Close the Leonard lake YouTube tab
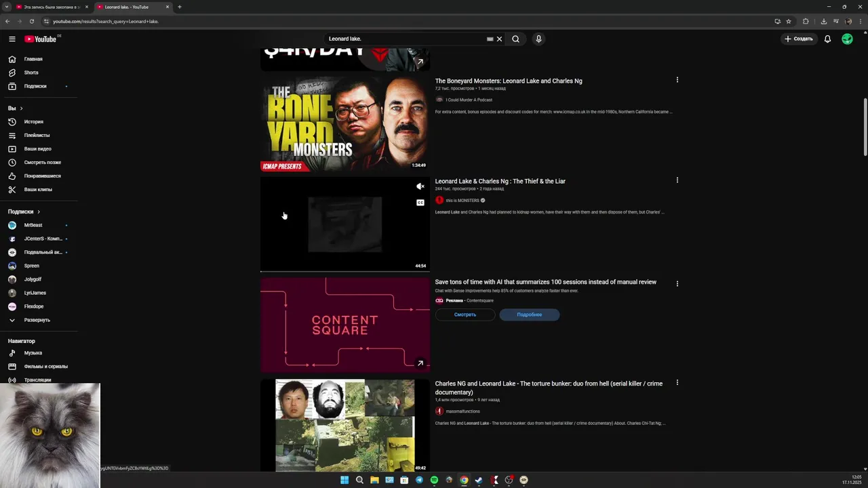868x488 pixels. click(167, 7)
